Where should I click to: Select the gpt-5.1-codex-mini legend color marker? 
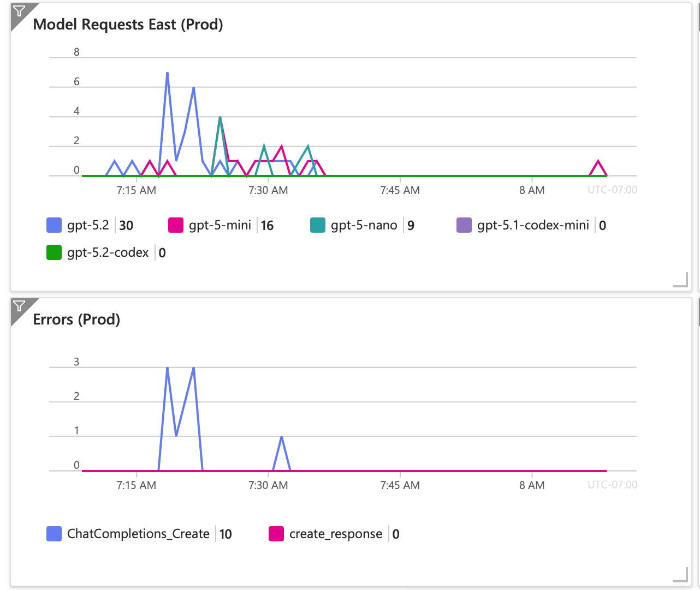coord(463,225)
